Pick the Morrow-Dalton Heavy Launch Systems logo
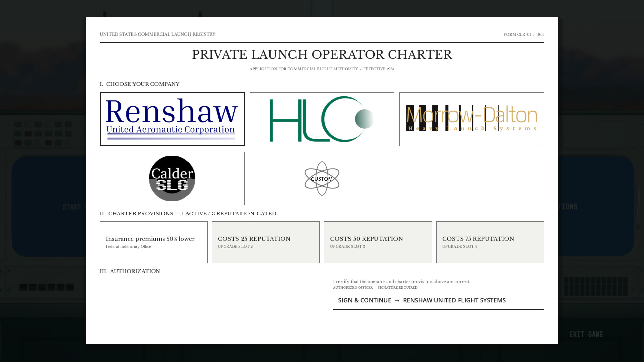This screenshot has height=362, width=644. click(x=472, y=119)
